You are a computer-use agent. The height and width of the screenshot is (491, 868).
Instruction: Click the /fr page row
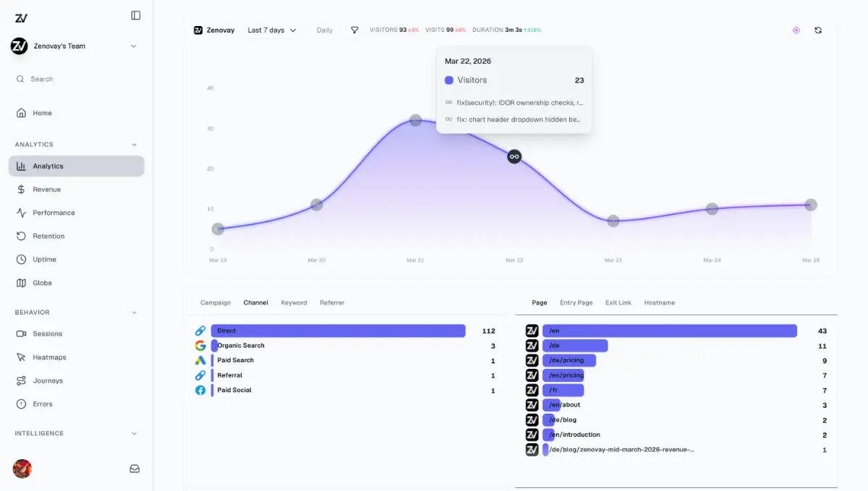[676, 390]
